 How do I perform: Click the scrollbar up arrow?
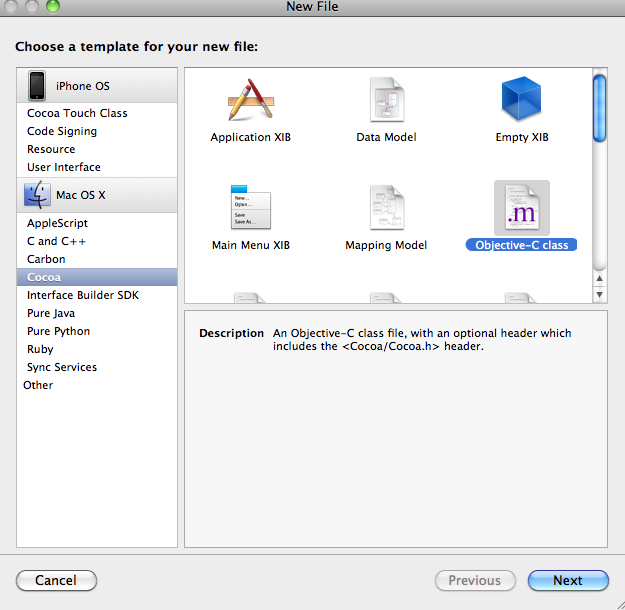[599, 278]
